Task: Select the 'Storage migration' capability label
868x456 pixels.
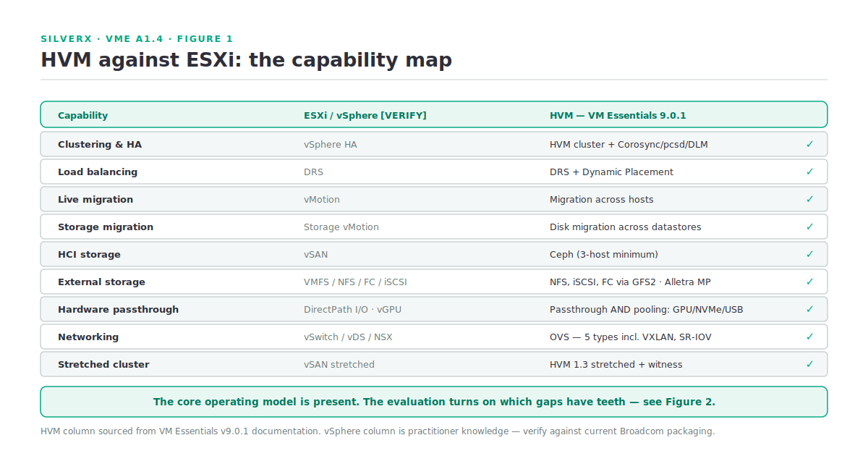Action: coord(106,227)
